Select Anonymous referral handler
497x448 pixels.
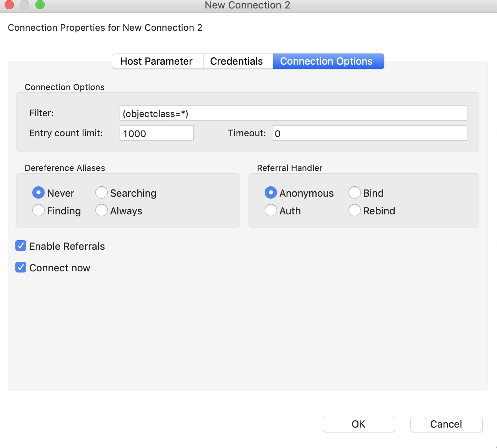(271, 192)
